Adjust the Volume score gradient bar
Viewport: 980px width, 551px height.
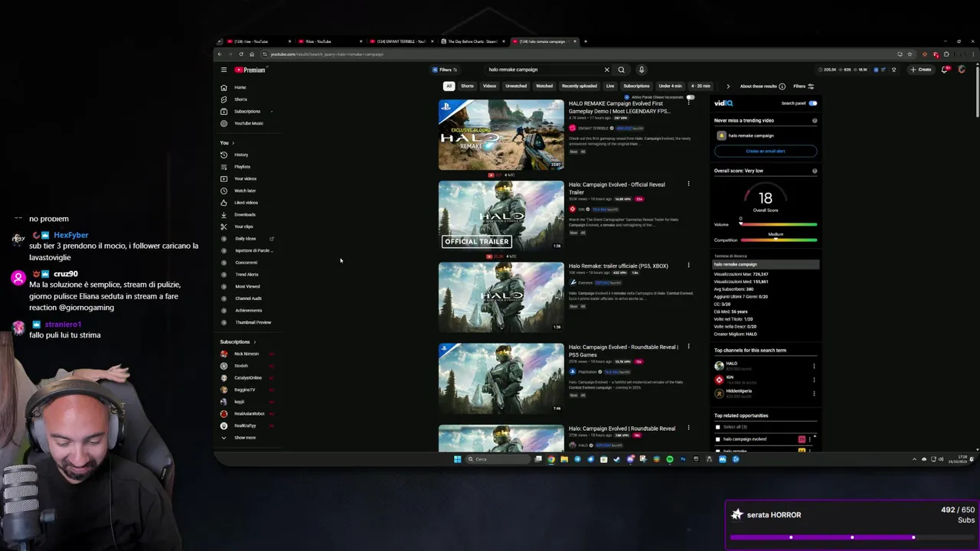778,225
